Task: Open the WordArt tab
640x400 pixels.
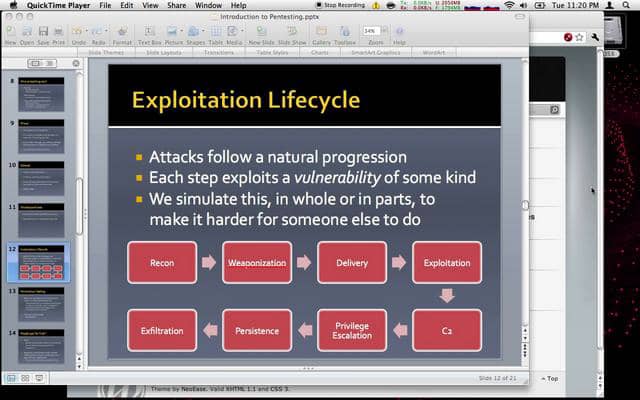Action: tap(434, 53)
